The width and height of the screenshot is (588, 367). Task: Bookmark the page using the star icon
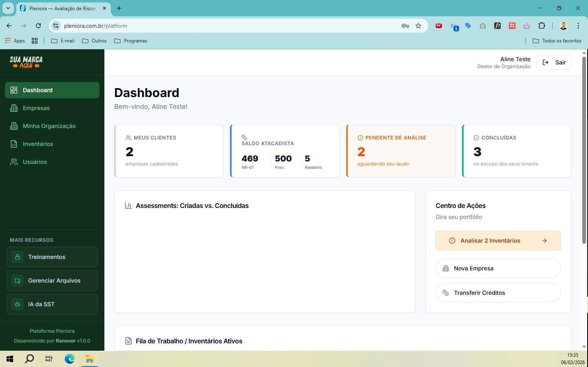(x=418, y=26)
